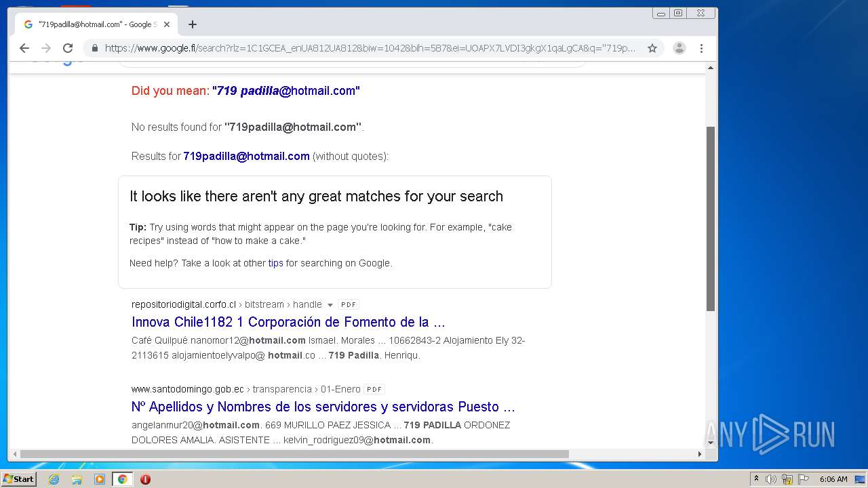This screenshot has height=488, width=868.
Task: Show hidden system tray icons
Action: (756, 479)
